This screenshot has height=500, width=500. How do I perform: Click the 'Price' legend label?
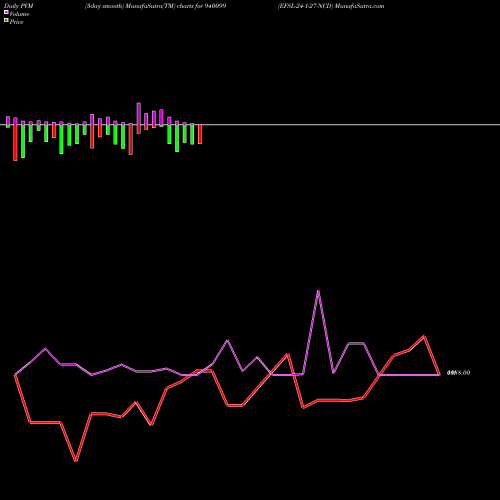(16, 22)
